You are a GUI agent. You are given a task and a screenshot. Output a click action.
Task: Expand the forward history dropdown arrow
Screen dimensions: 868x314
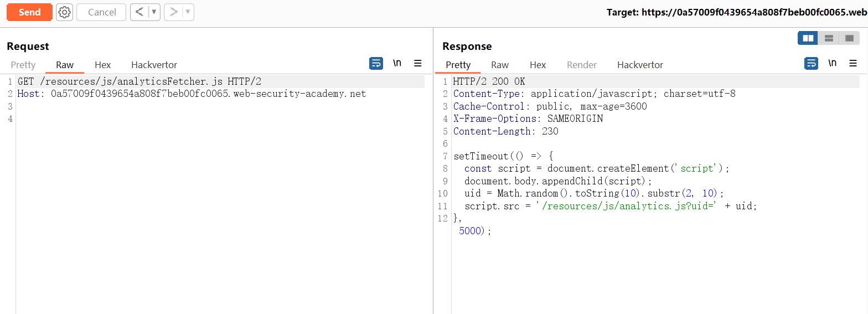click(188, 12)
